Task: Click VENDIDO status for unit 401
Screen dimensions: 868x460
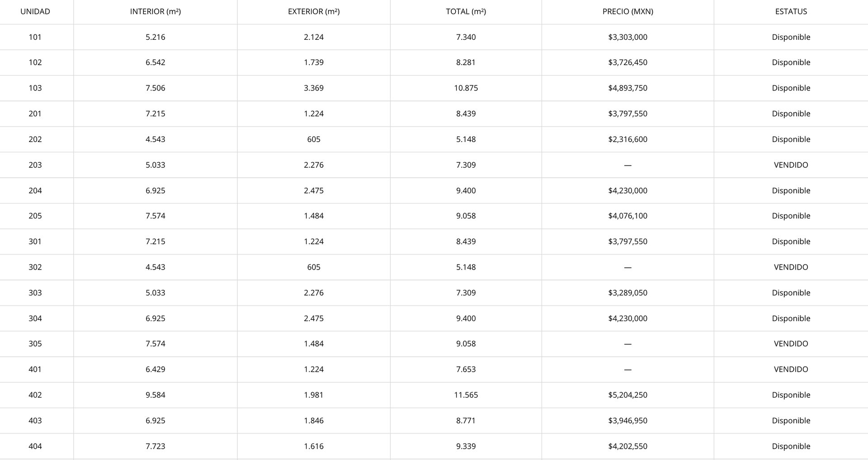Action: [x=791, y=370]
